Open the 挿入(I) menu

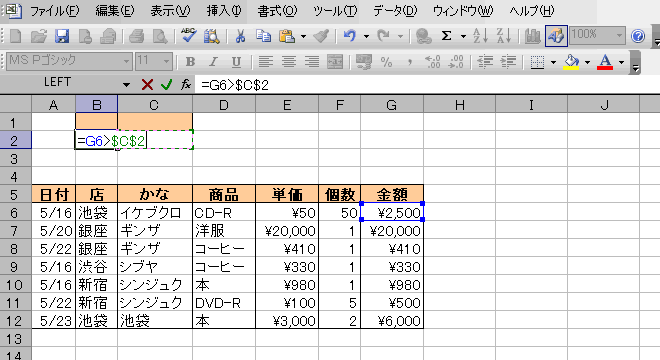point(224,11)
